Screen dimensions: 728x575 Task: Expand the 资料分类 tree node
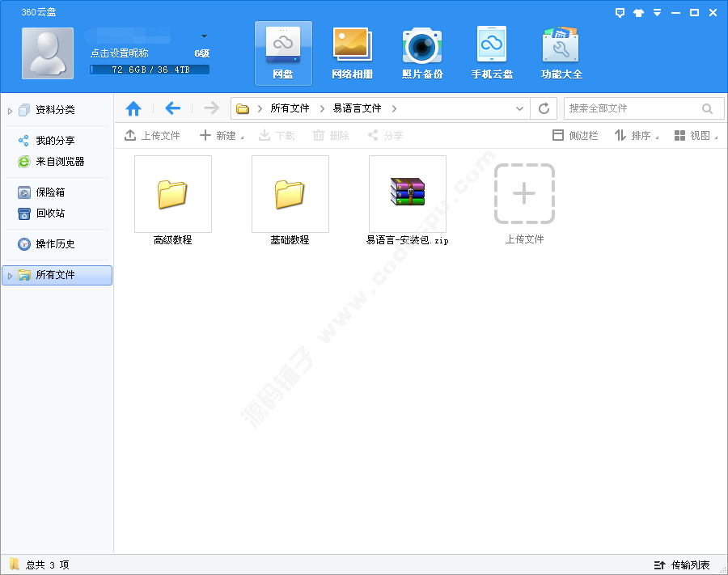(x=10, y=111)
